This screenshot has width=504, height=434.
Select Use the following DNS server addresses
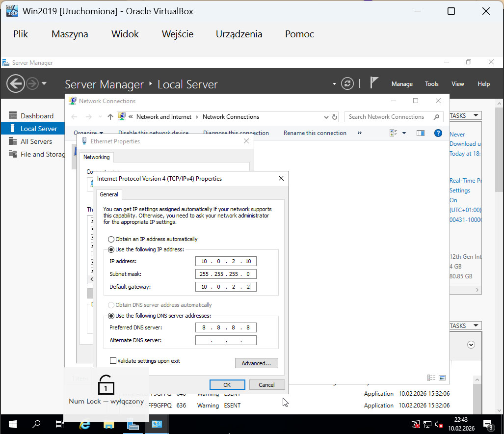pos(111,316)
